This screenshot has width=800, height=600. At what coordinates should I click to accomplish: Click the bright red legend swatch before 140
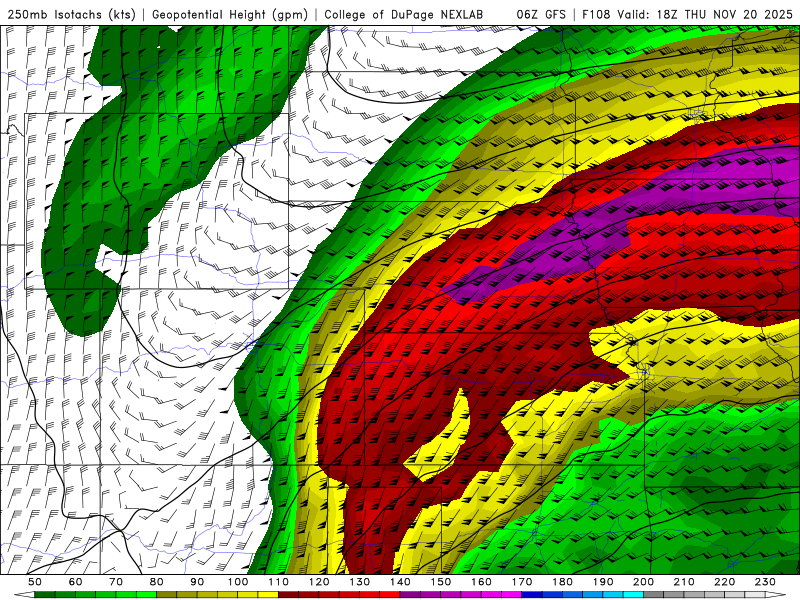point(390,595)
